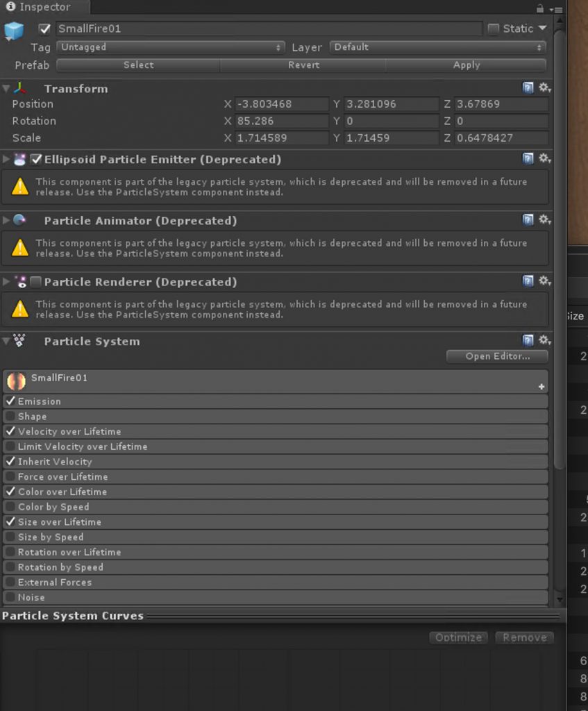This screenshot has height=711, width=588.
Task: Open the Tag dropdown showing Untagged
Action: pos(171,47)
